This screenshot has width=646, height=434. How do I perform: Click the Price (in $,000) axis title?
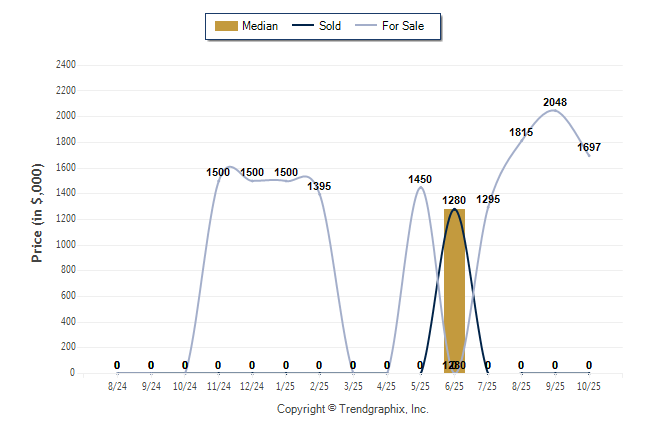pos(37,219)
